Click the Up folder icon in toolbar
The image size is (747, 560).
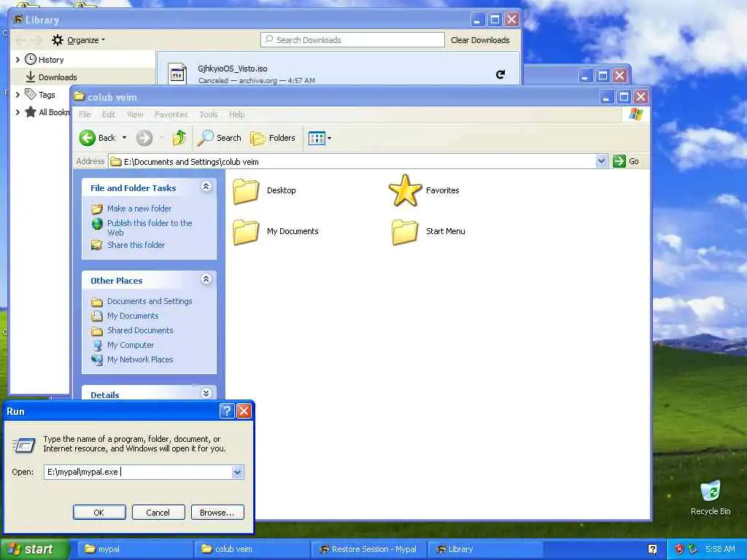coord(179,138)
